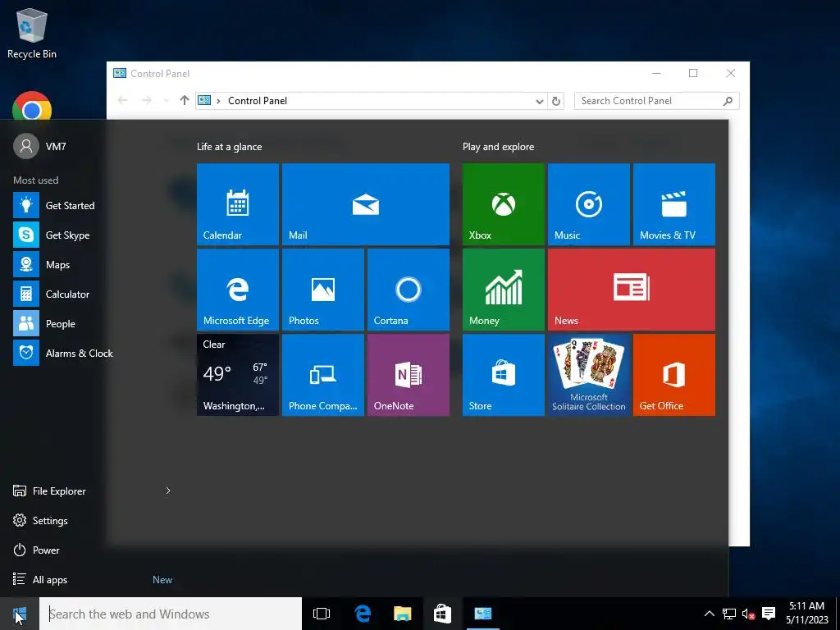The image size is (840, 630).
Task: Open the Get Office tile
Action: (674, 374)
